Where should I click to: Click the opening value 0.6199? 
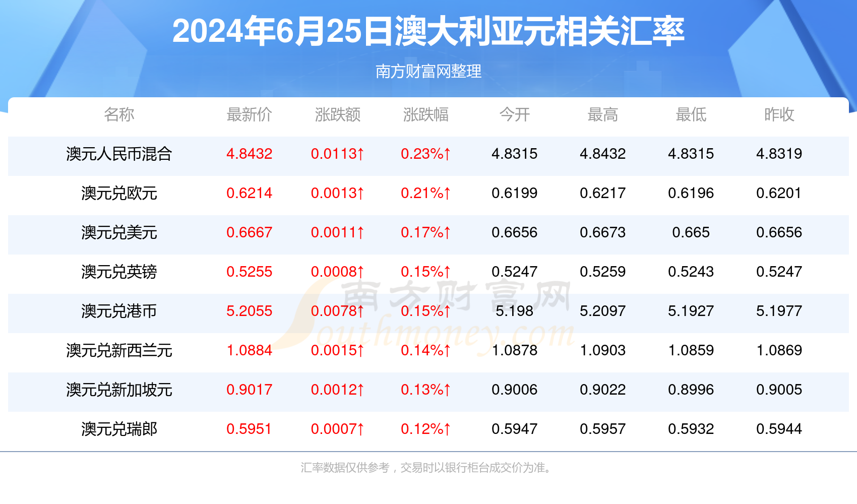(515, 193)
